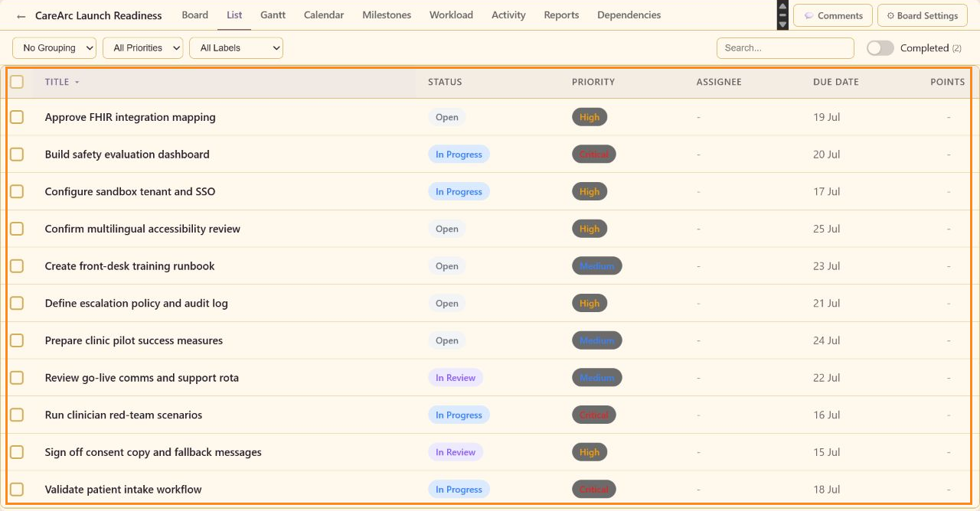Screen dimensions: 980x511
Task: Click In Progress status for Build safety dashboard
Action: (x=459, y=155)
